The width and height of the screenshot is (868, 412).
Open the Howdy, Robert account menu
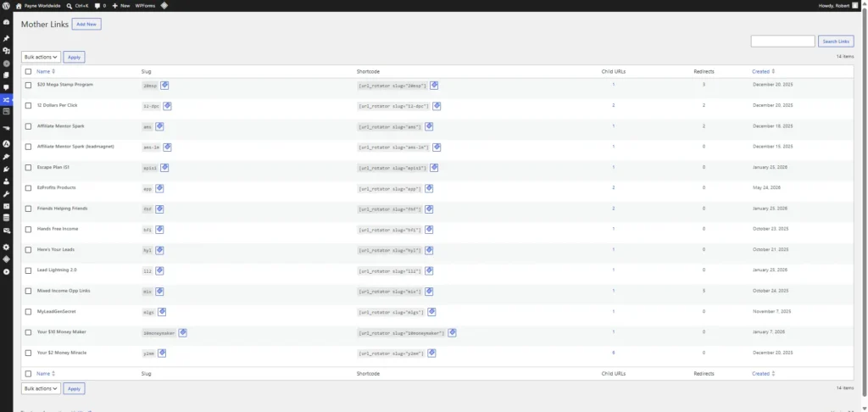[837, 6]
